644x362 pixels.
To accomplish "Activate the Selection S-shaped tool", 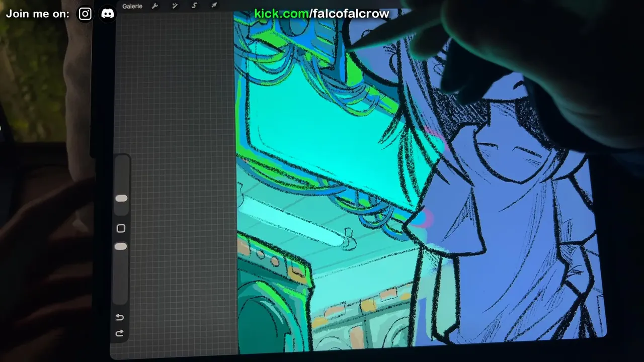I will click(x=195, y=6).
